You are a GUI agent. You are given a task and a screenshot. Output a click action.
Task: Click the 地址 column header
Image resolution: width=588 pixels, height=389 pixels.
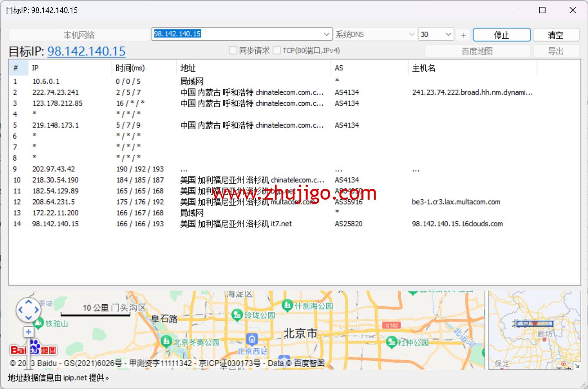(x=188, y=68)
